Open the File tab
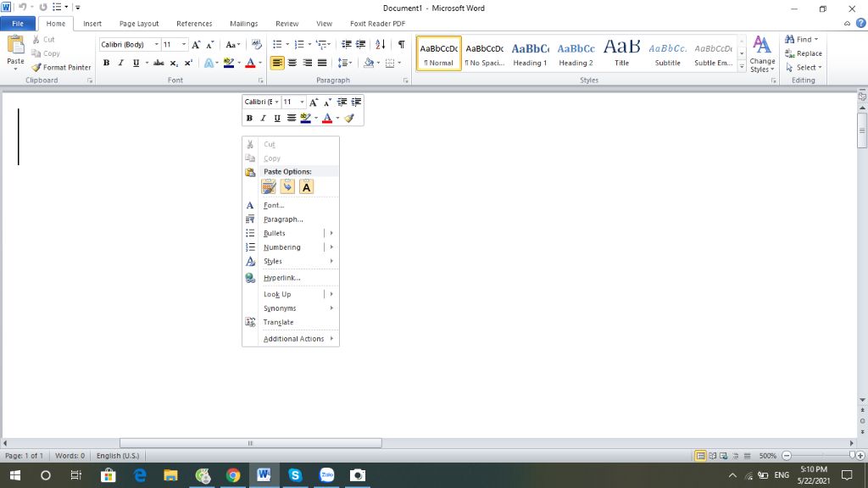 (18, 23)
